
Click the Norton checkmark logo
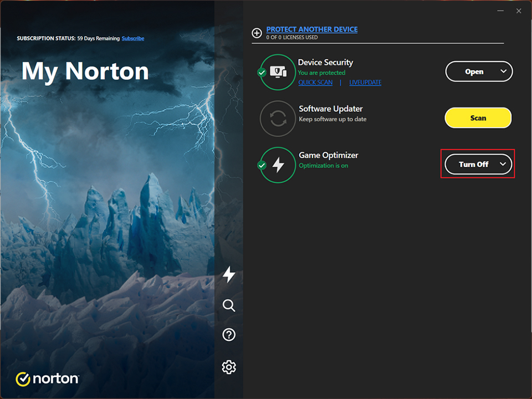point(23,379)
